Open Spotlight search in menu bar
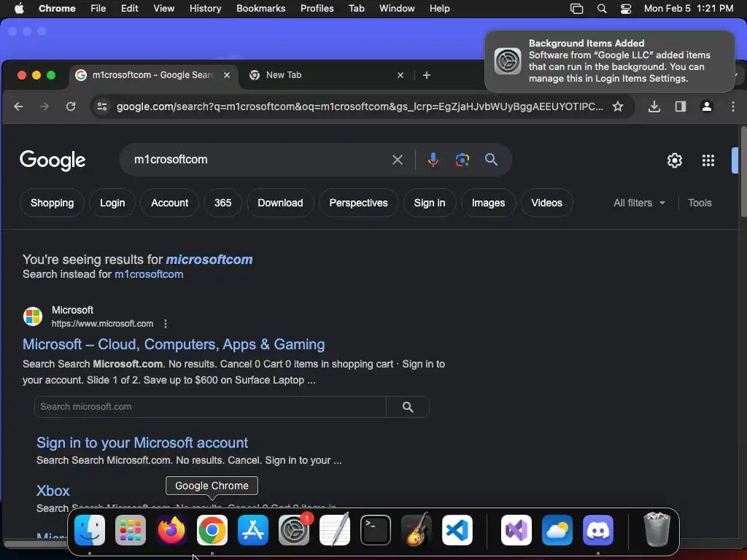This screenshot has width=747, height=560. pos(602,9)
